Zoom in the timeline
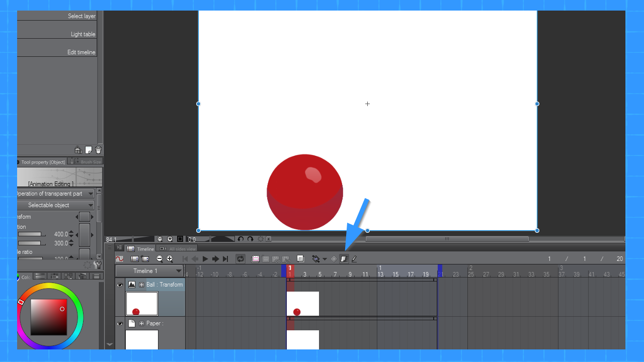The height and width of the screenshot is (362, 644). click(170, 259)
